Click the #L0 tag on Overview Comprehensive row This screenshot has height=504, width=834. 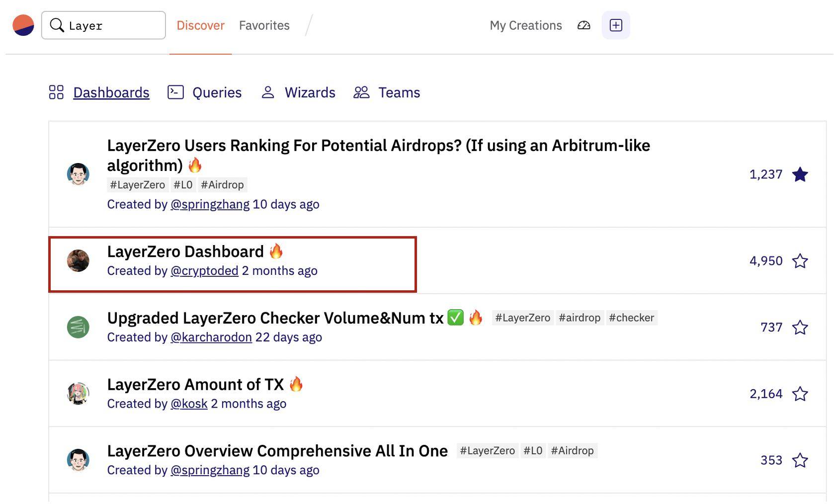[533, 451]
